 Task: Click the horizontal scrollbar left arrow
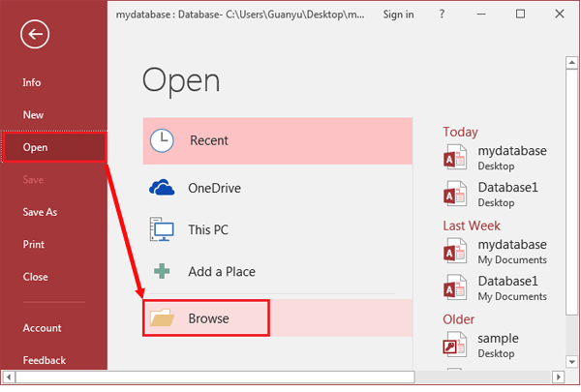[x=8, y=377]
